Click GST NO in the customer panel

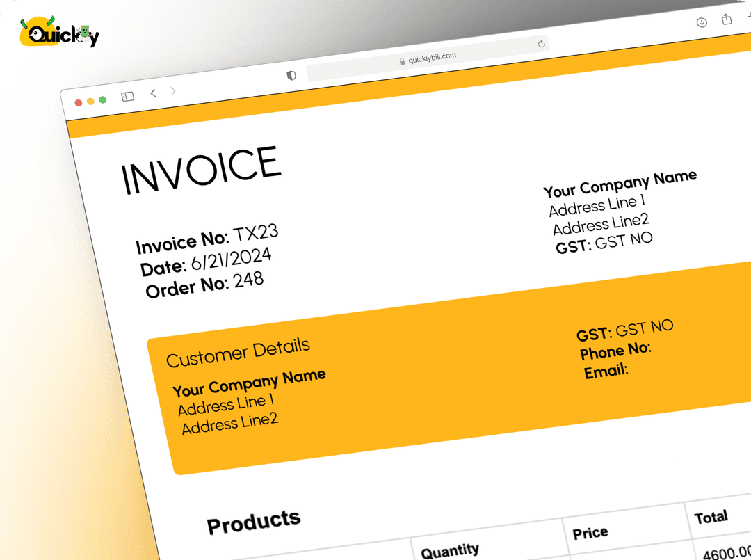pos(645,328)
